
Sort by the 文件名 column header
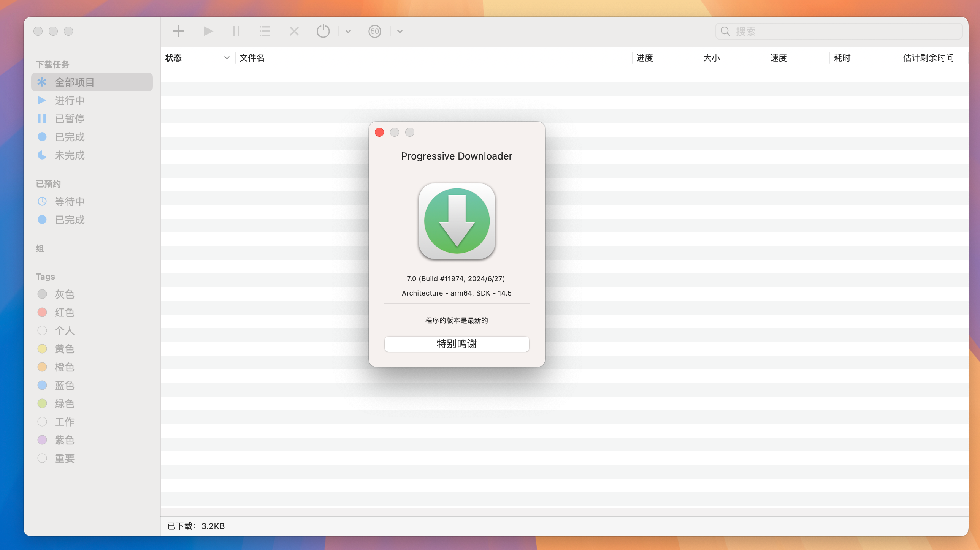(434, 58)
